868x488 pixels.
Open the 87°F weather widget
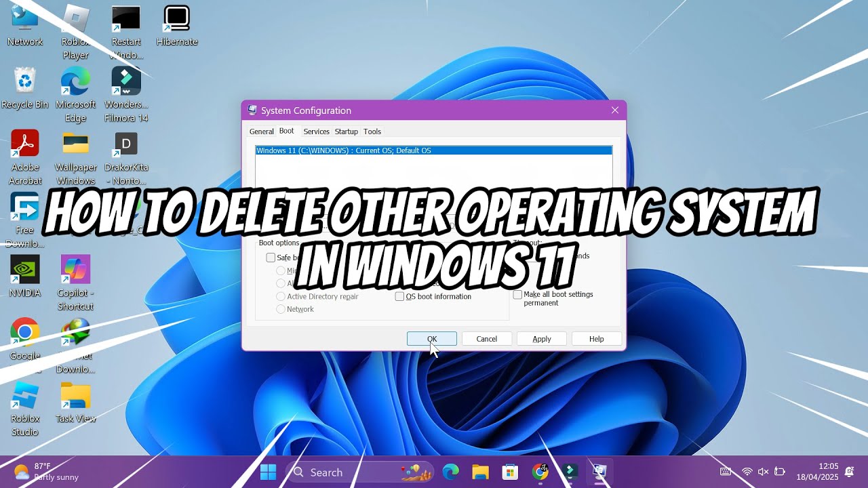coord(46,472)
